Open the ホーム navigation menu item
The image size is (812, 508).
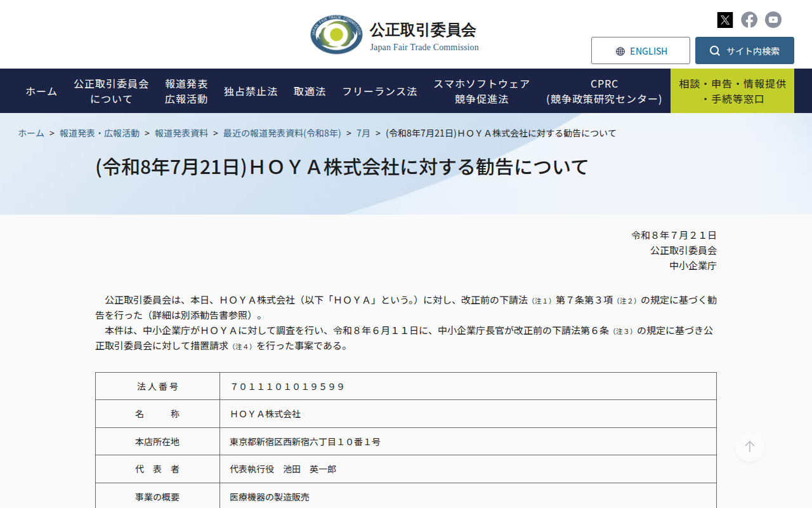point(41,91)
